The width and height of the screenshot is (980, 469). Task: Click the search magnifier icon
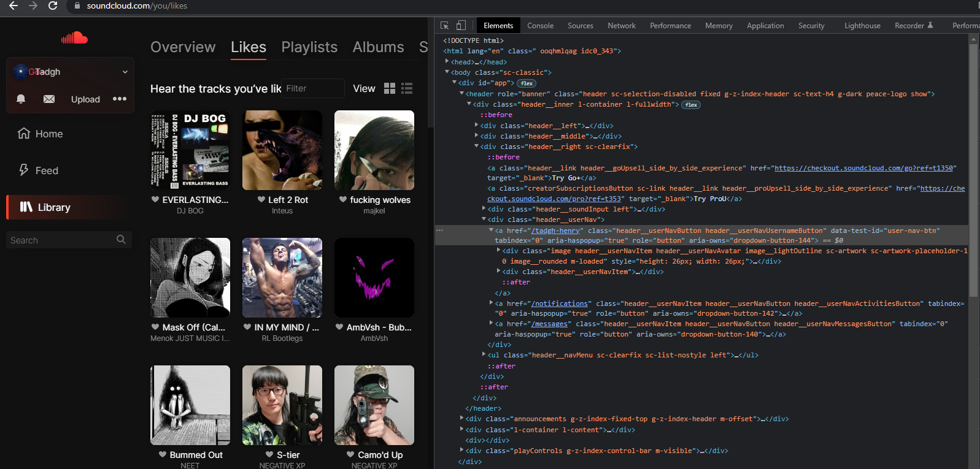121,240
